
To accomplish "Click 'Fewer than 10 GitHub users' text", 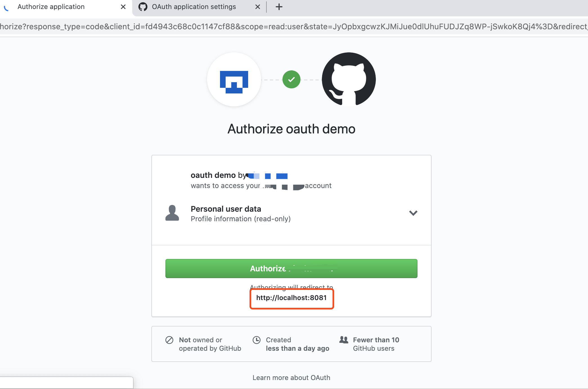I will click(x=376, y=344).
